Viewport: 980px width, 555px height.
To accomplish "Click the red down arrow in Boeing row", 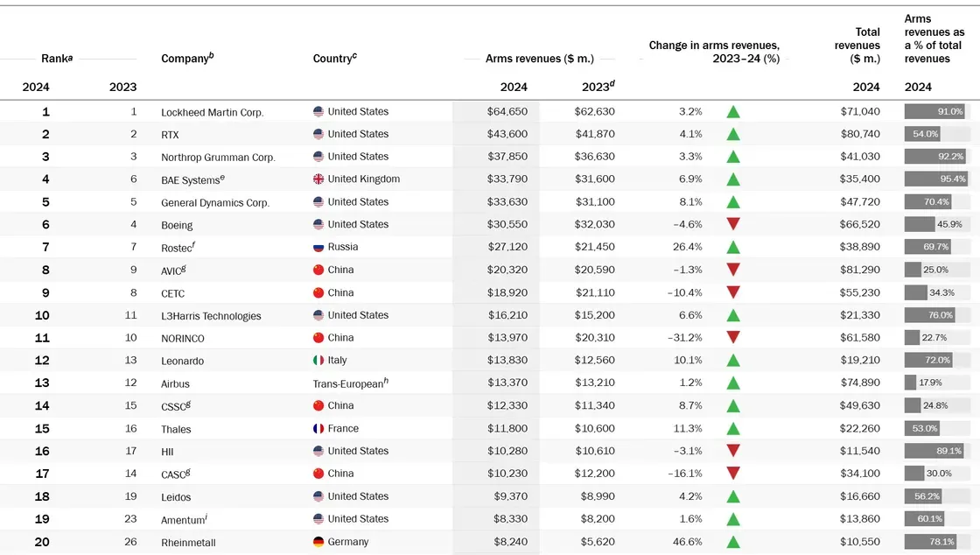I will (733, 224).
